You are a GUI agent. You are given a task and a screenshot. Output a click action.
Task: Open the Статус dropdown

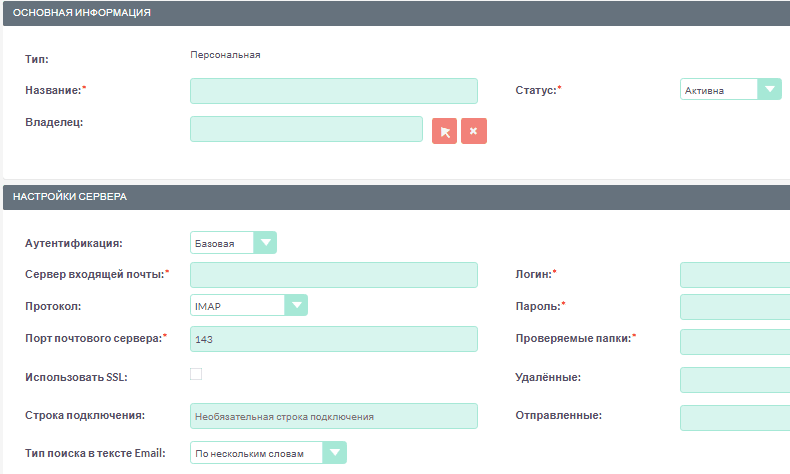(x=730, y=90)
